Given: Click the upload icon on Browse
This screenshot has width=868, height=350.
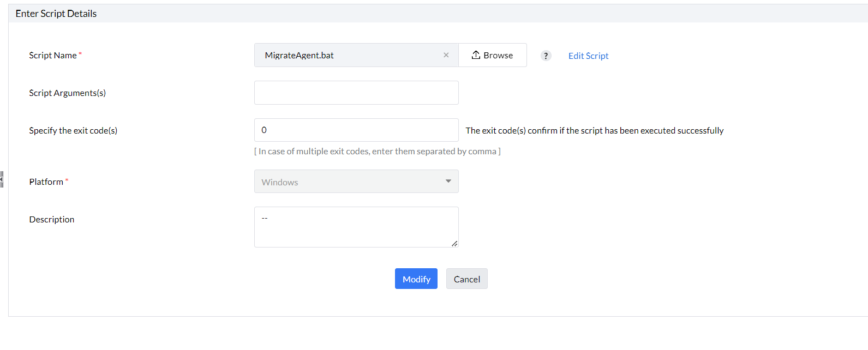Looking at the screenshot, I should [476, 55].
